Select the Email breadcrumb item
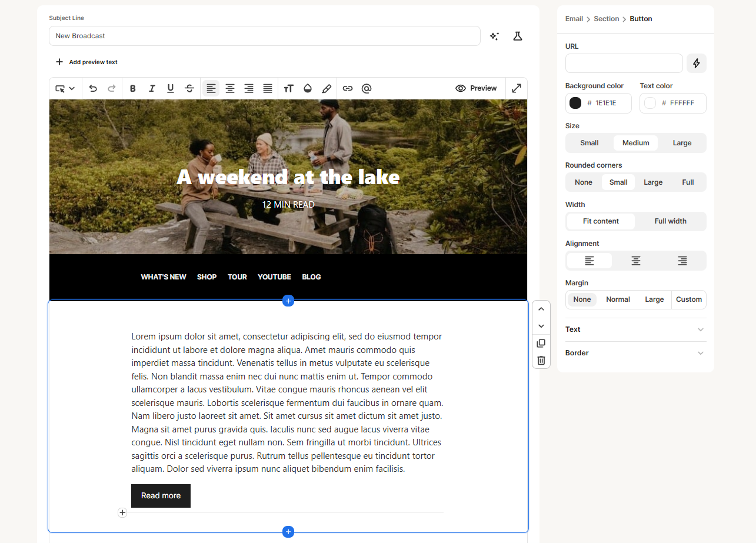The height and width of the screenshot is (543, 756). [574, 18]
